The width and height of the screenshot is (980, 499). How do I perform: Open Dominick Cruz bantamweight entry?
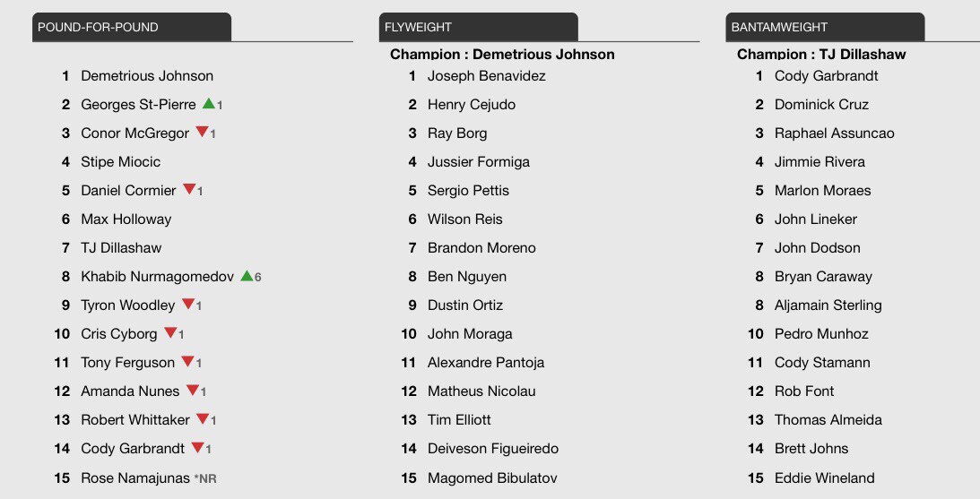[x=821, y=104]
